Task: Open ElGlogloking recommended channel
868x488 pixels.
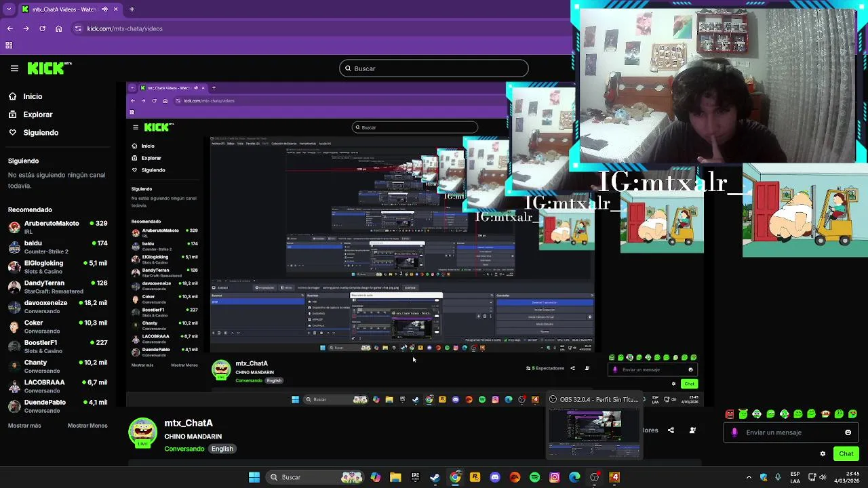Action: click(58, 267)
